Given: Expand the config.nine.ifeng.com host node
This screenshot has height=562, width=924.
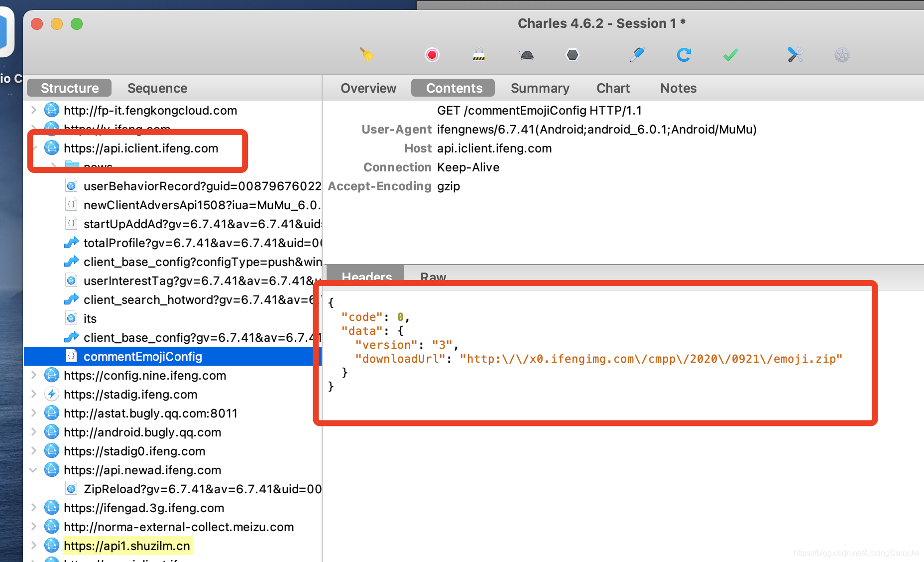Looking at the screenshot, I should tap(33, 375).
